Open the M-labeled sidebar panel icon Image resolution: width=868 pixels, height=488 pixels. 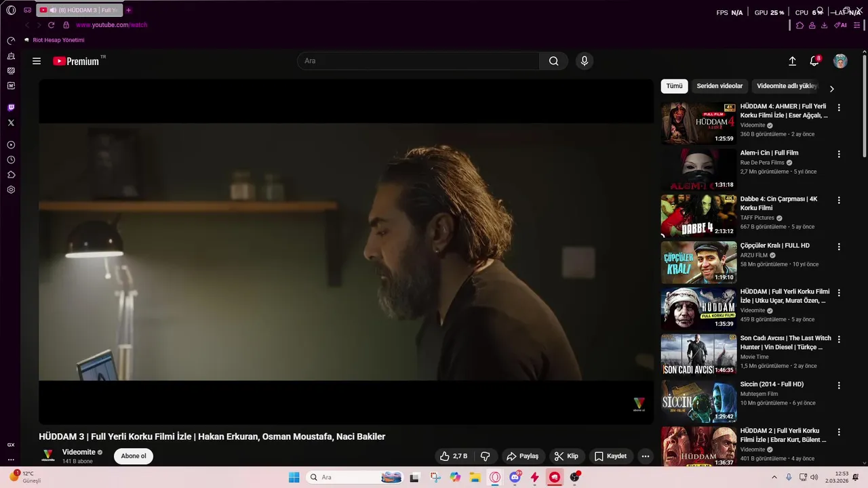(x=11, y=86)
